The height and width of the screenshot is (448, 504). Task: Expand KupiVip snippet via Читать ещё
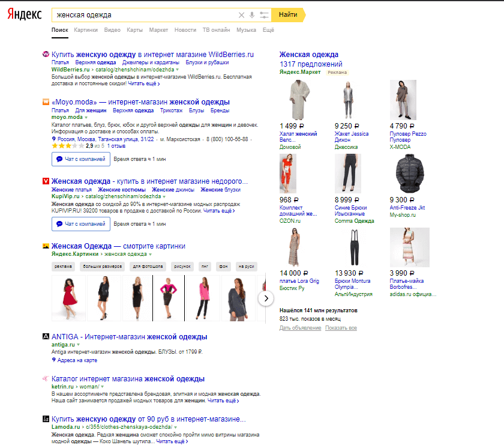pyautogui.click(x=219, y=211)
